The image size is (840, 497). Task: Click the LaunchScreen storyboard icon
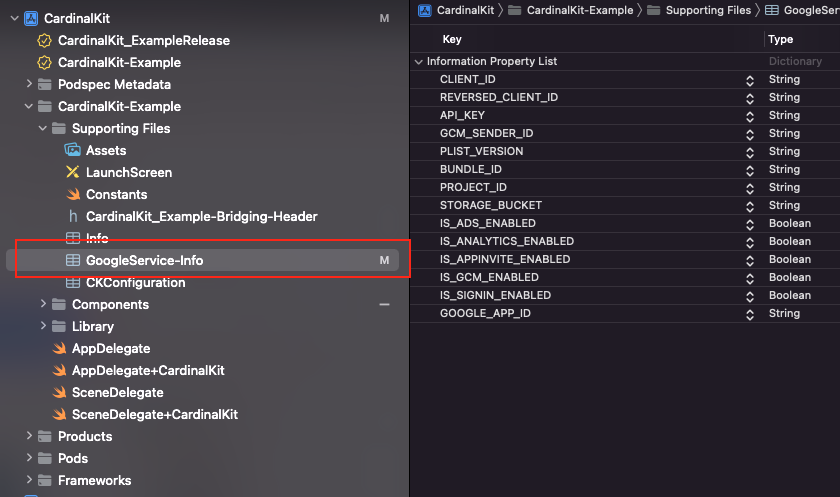pos(72,172)
